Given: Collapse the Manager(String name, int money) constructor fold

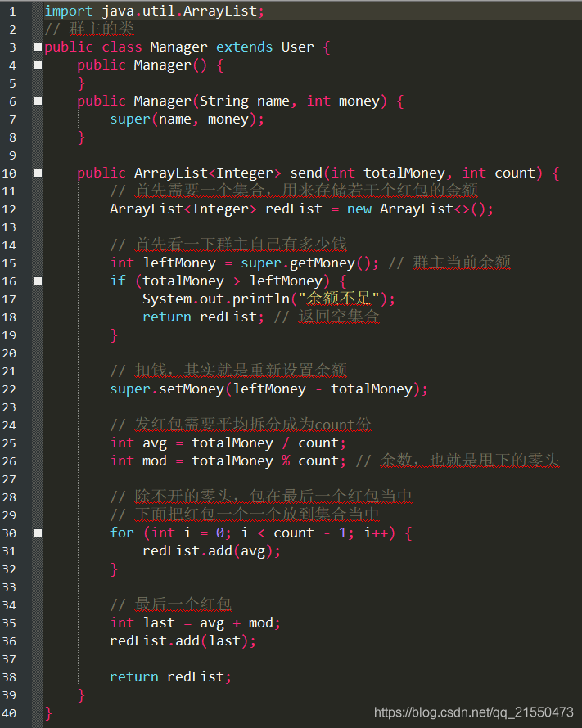Looking at the screenshot, I should coord(38,101).
